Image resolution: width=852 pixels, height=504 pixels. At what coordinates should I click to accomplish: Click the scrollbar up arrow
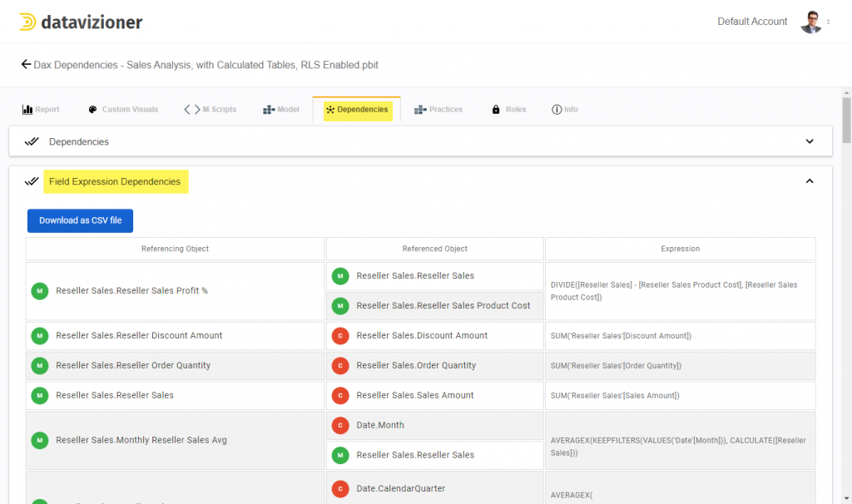(846, 93)
